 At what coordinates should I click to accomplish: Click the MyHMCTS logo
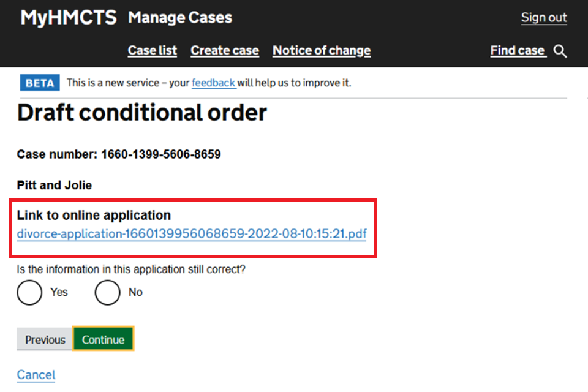(68, 18)
